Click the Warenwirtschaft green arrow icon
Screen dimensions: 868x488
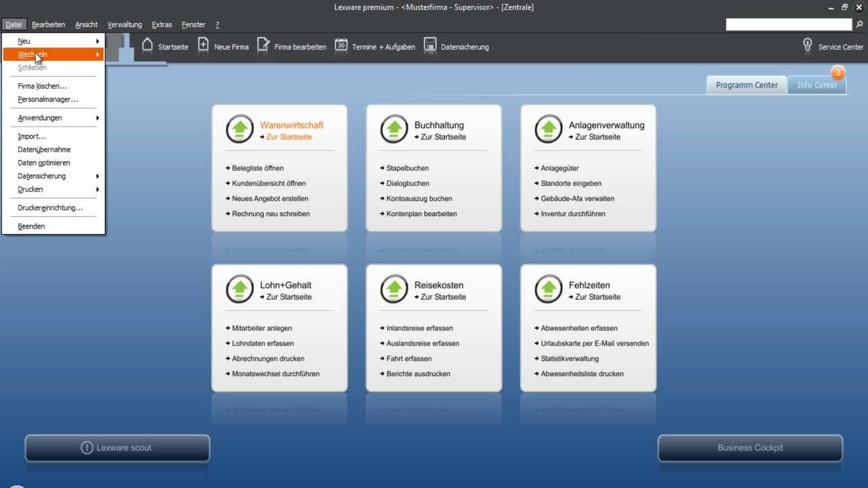pos(239,129)
